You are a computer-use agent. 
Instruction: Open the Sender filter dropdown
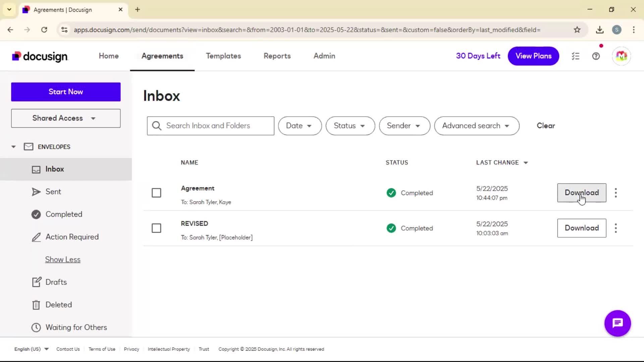click(x=405, y=126)
